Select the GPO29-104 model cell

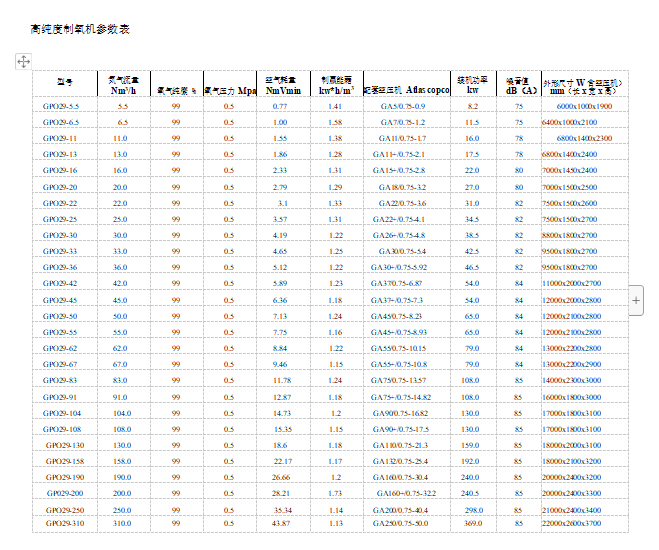[x=62, y=413]
